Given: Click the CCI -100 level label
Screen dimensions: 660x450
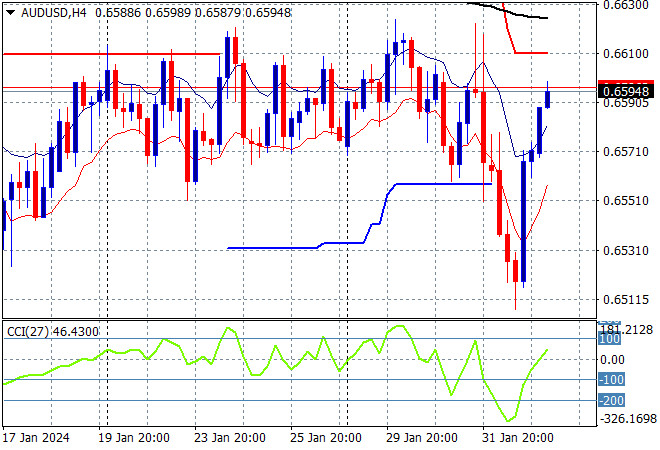Looking at the screenshot, I should coord(612,380).
